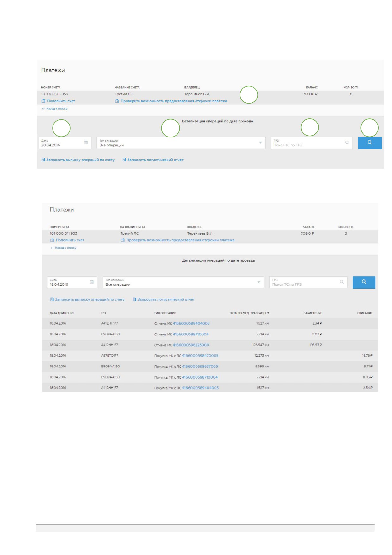Click 'Пополнить счет' link under balance 708,18 ₽
The image size is (392, 555).
click(61, 101)
